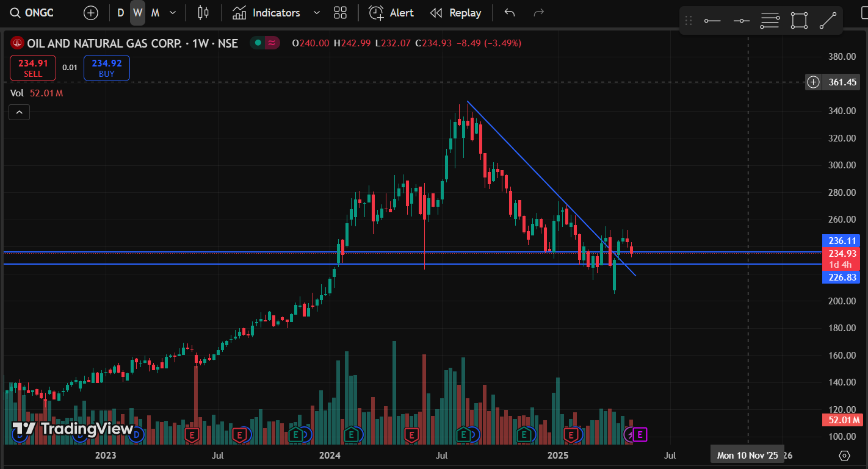Viewport: 868px width, 469px height.
Task: Start bar Replay mode
Action: (x=455, y=13)
